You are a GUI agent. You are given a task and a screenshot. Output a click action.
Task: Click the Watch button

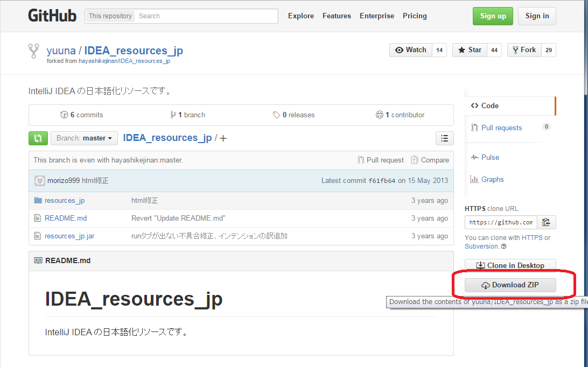pos(411,50)
